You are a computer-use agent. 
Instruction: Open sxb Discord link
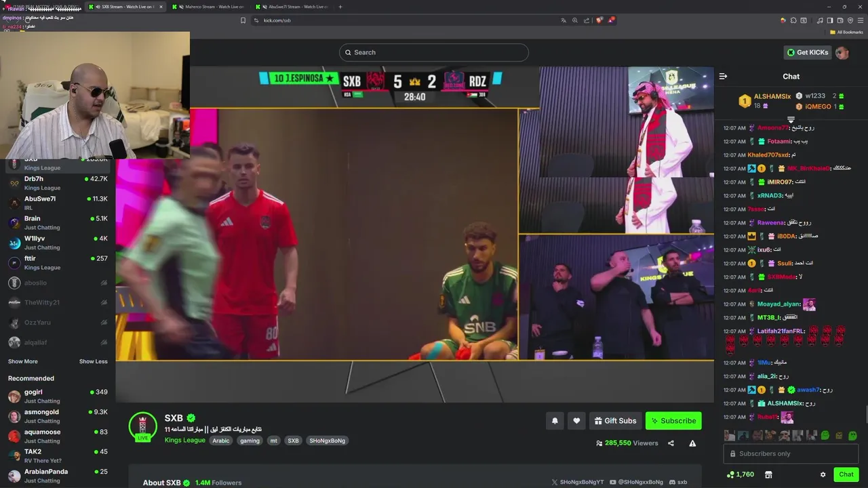pos(678,483)
